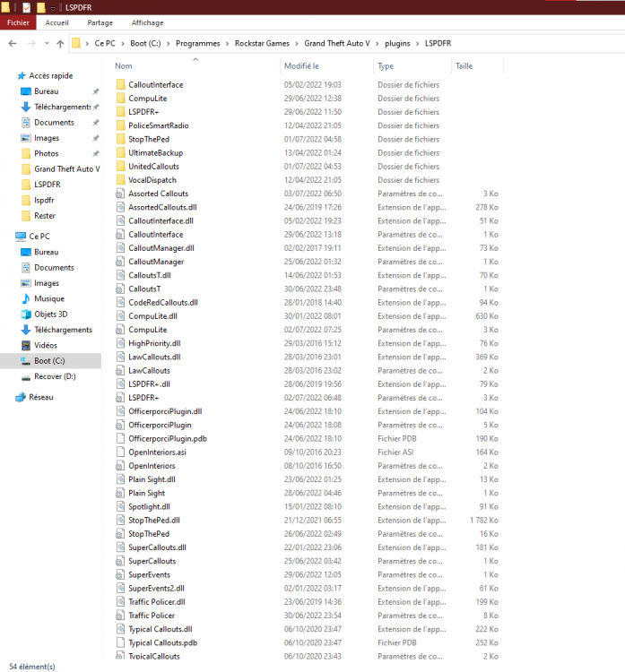The width and height of the screenshot is (625, 672).
Task: Click 'Ce PC' in address breadcrumb
Action: [x=105, y=43]
